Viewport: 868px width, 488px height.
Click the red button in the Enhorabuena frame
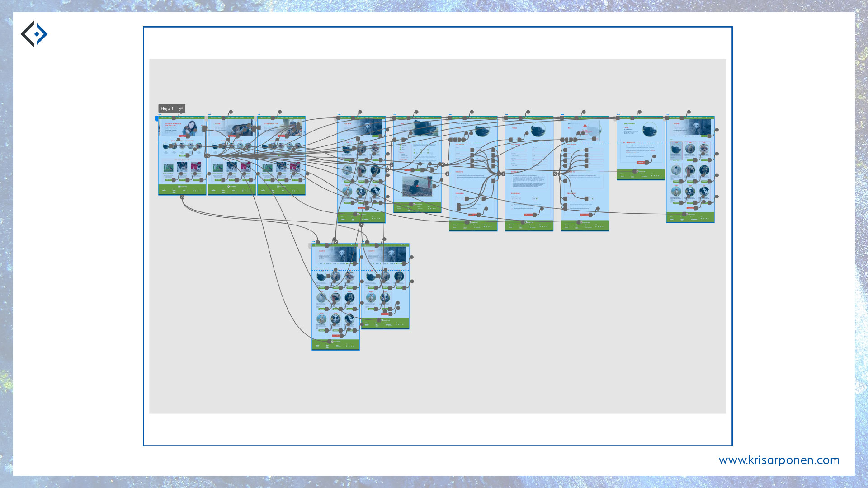tap(640, 162)
